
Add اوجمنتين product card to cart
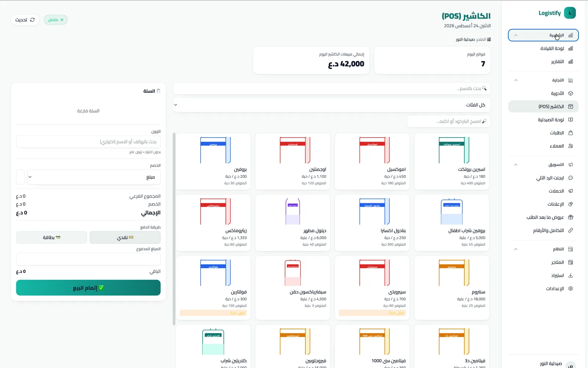[x=293, y=162]
